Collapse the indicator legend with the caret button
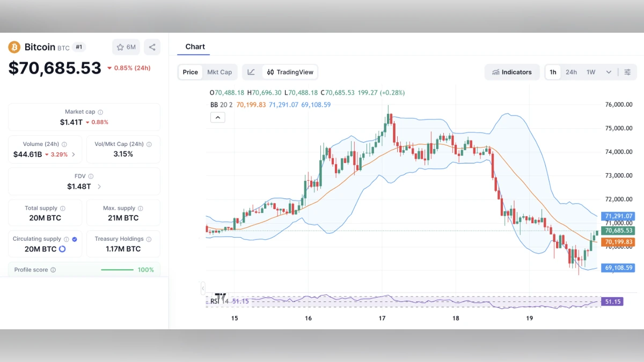 pyautogui.click(x=218, y=117)
